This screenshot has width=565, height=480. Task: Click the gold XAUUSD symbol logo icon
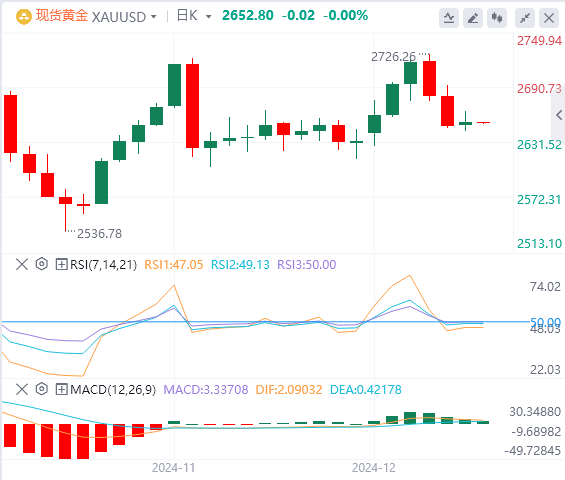24,17
